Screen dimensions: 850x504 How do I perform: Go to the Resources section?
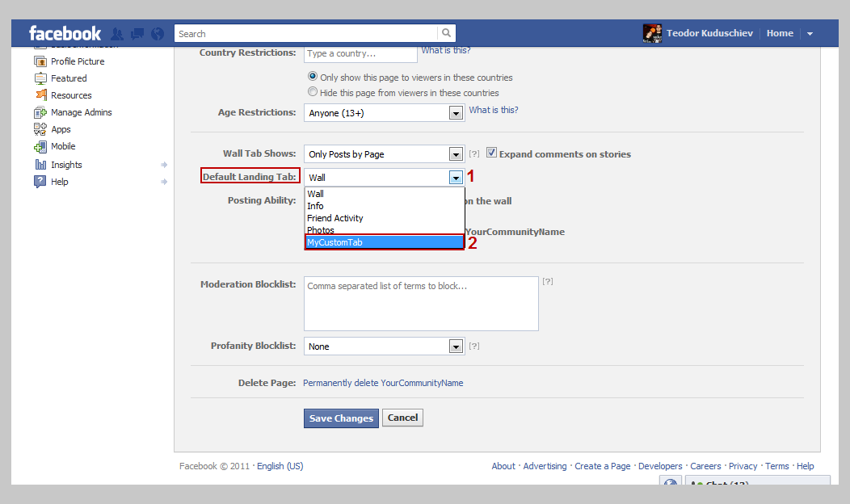click(71, 95)
